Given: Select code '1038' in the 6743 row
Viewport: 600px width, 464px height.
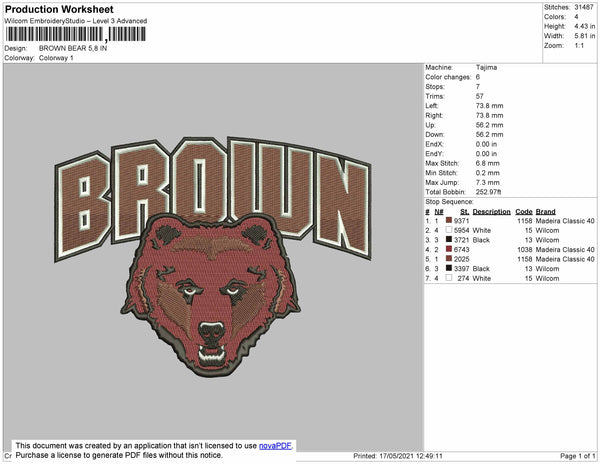Looking at the screenshot, I should pyautogui.click(x=525, y=249).
